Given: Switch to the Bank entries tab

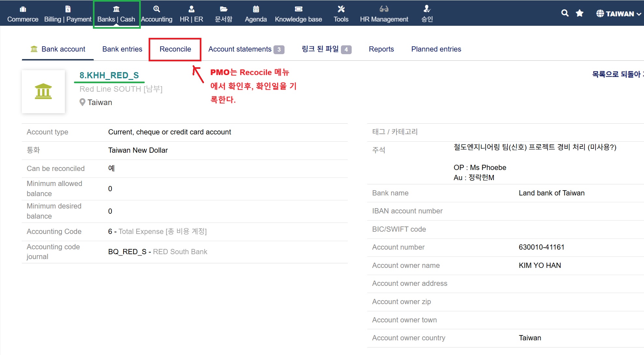Looking at the screenshot, I should tap(122, 49).
